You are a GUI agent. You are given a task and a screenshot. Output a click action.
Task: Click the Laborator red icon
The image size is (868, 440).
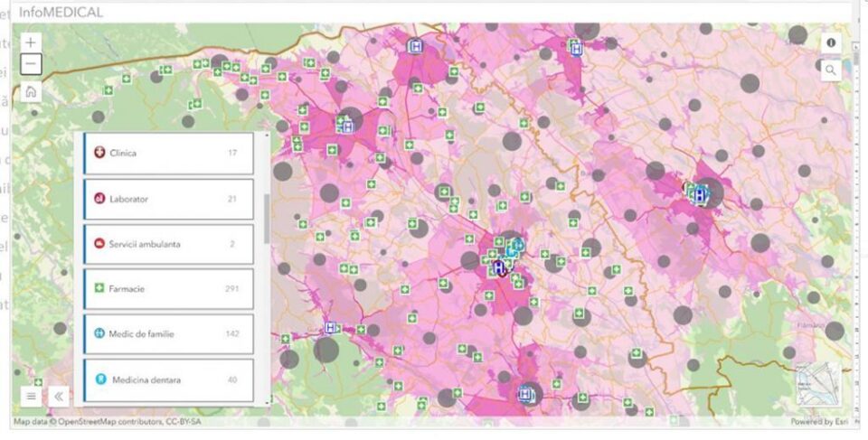point(99,198)
